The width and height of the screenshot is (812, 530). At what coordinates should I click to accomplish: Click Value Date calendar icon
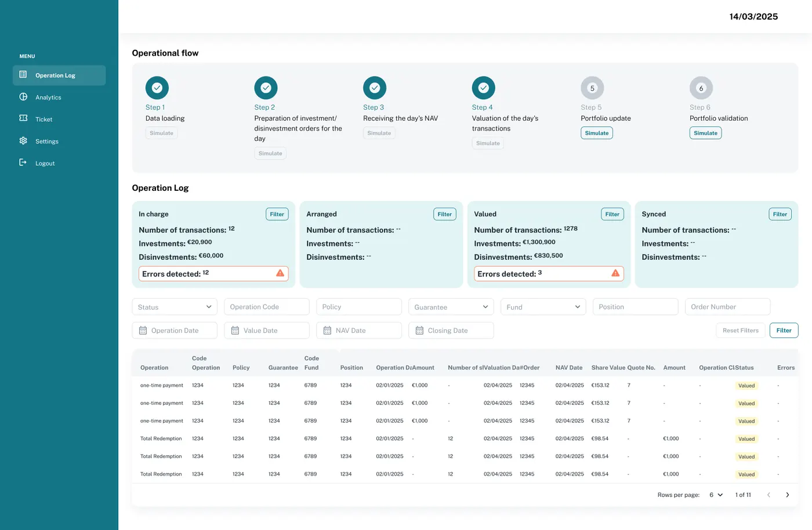pyautogui.click(x=235, y=331)
